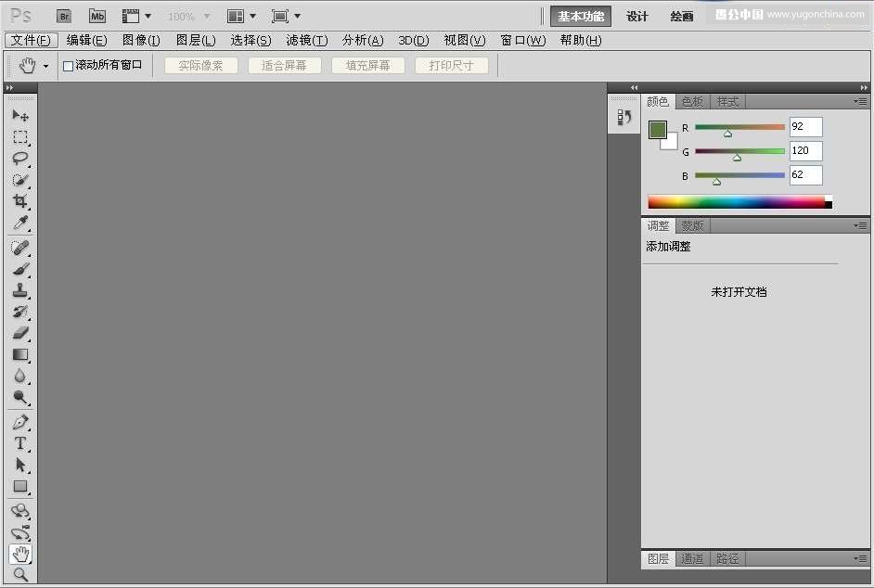Screen dimensions: 874x588
Task: Select the Clone Stamp tool
Action: [x=20, y=290]
